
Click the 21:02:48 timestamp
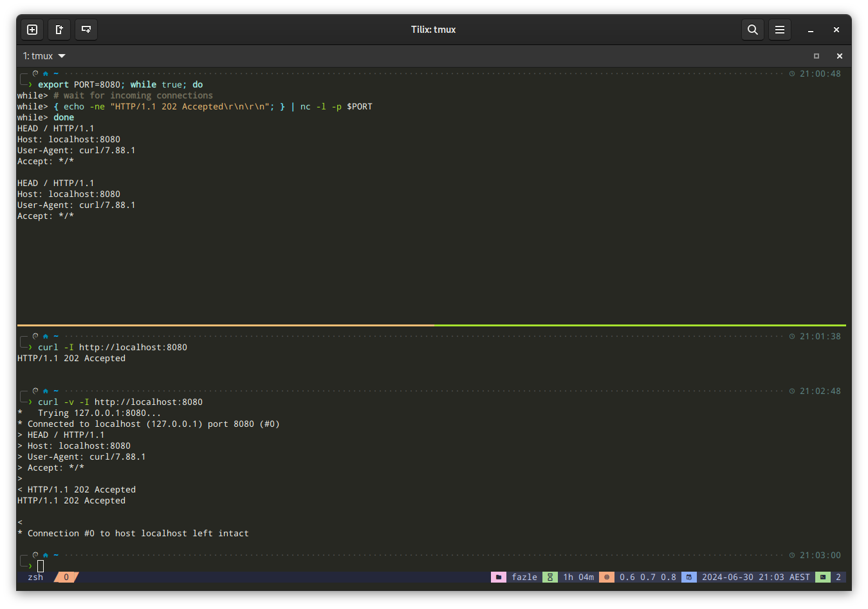(x=820, y=391)
